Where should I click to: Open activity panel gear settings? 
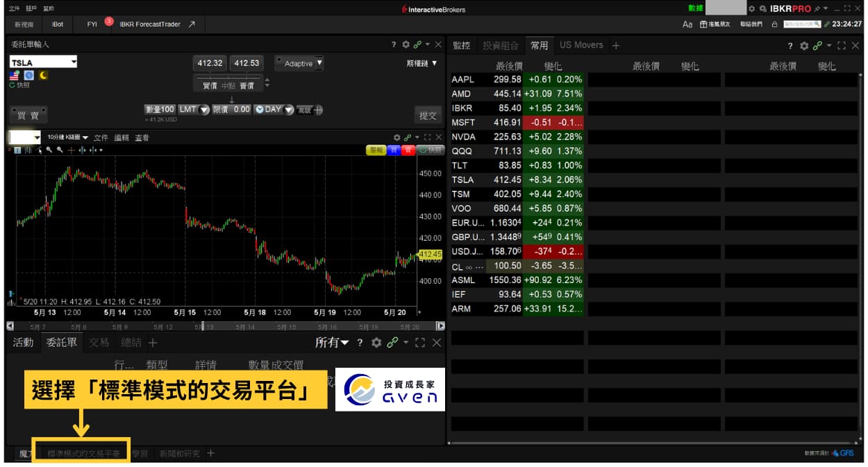coord(376,342)
